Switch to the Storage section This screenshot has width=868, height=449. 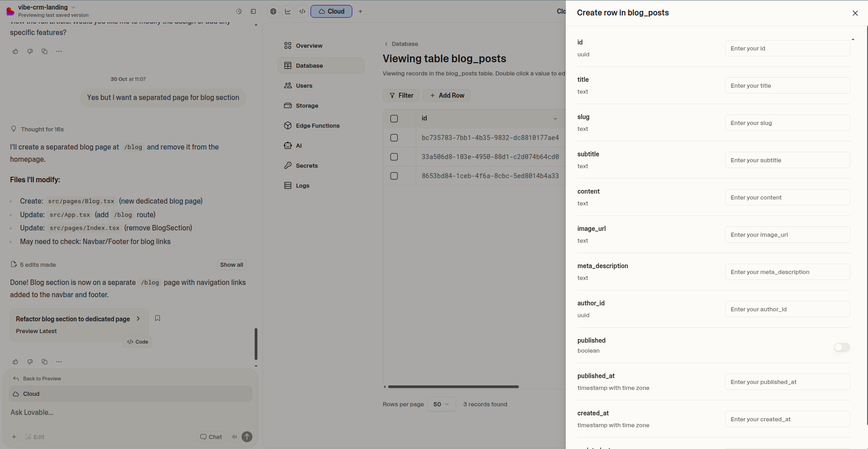[307, 106]
